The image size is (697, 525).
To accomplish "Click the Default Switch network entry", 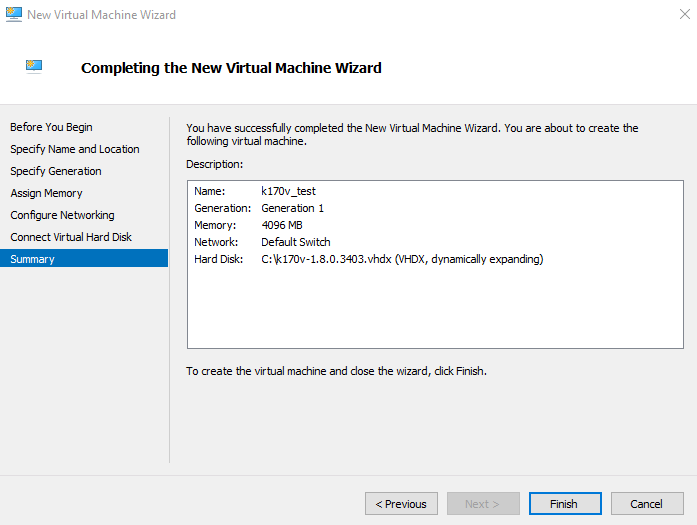I will tap(295, 242).
